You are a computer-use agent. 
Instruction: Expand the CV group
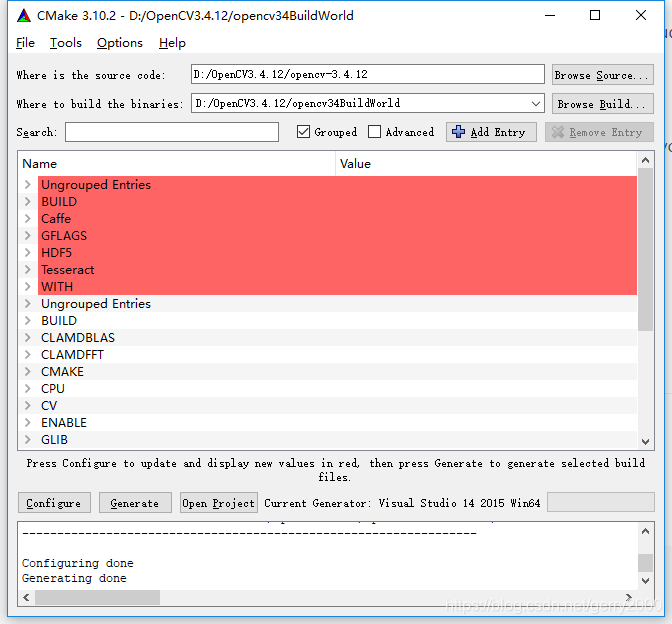pyautogui.click(x=28, y=405)
